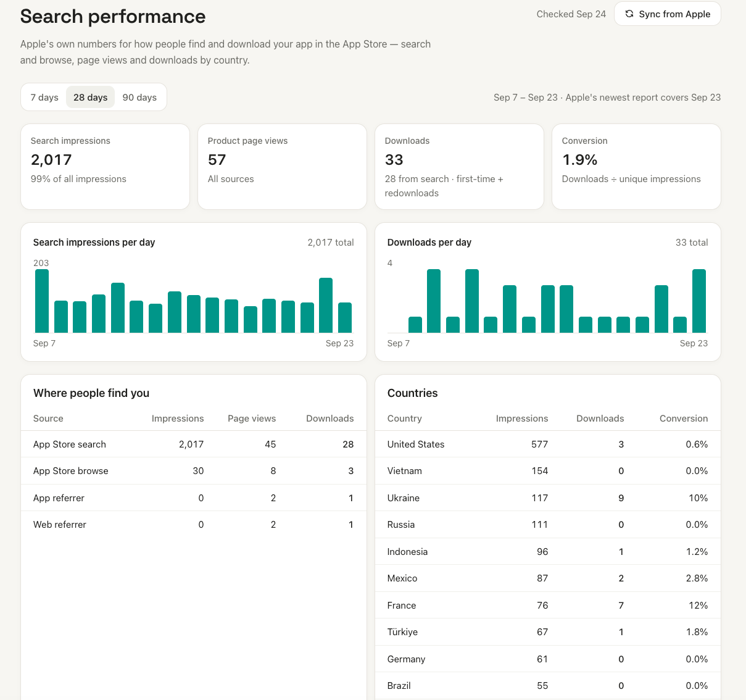Select the Ukraine country row

point(548,498)
